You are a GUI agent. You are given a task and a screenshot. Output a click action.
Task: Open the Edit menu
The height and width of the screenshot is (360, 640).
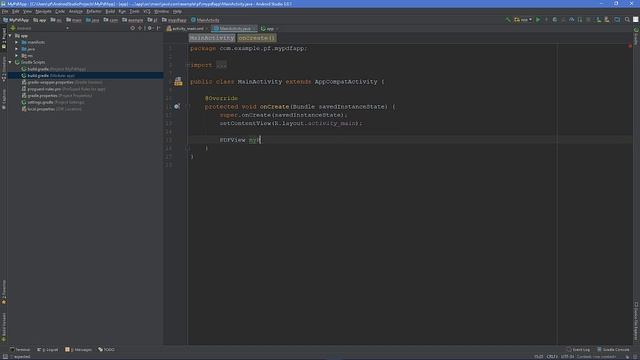pos(16,11)
